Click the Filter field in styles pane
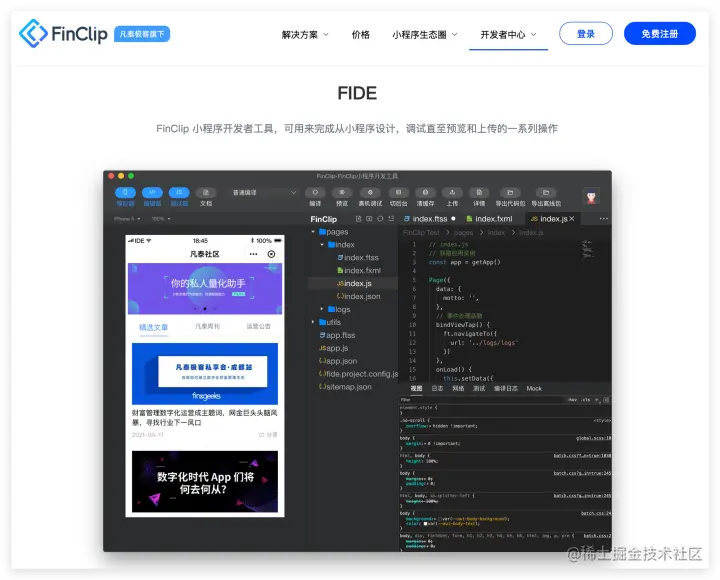This screenshot has width=720, height=580. pos(481,400)
